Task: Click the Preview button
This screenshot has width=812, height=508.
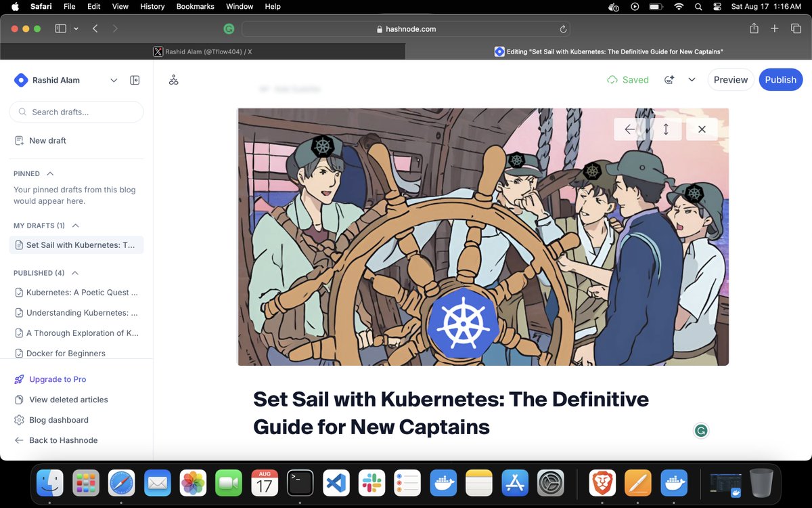Action: [x=731, y=80]
